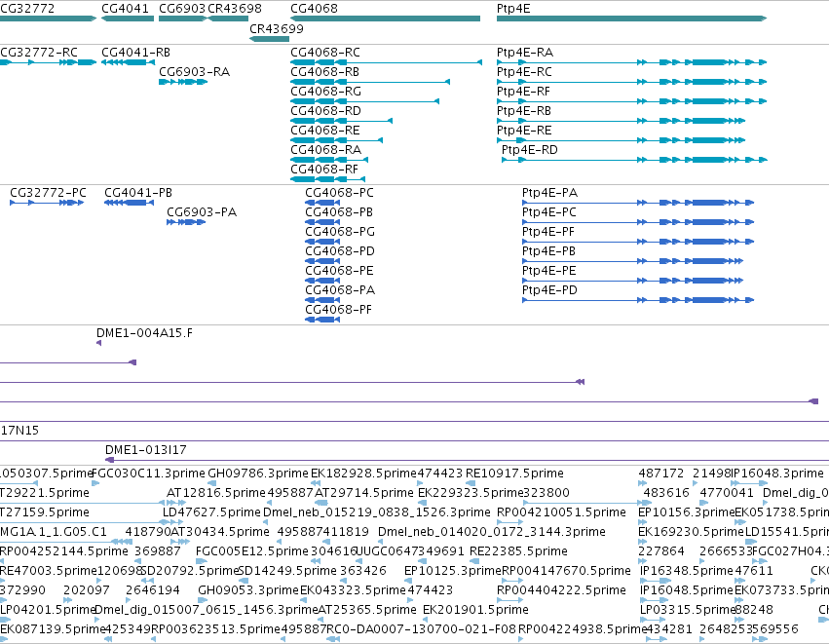Click the AT30434.5prime EST label
The image size is (829, 644).
(220, 532)
